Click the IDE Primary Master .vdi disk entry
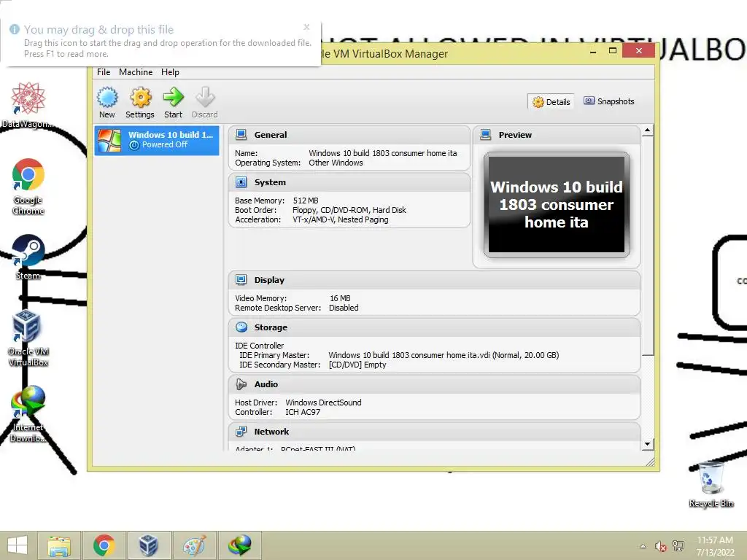 [x=444, y=355]
